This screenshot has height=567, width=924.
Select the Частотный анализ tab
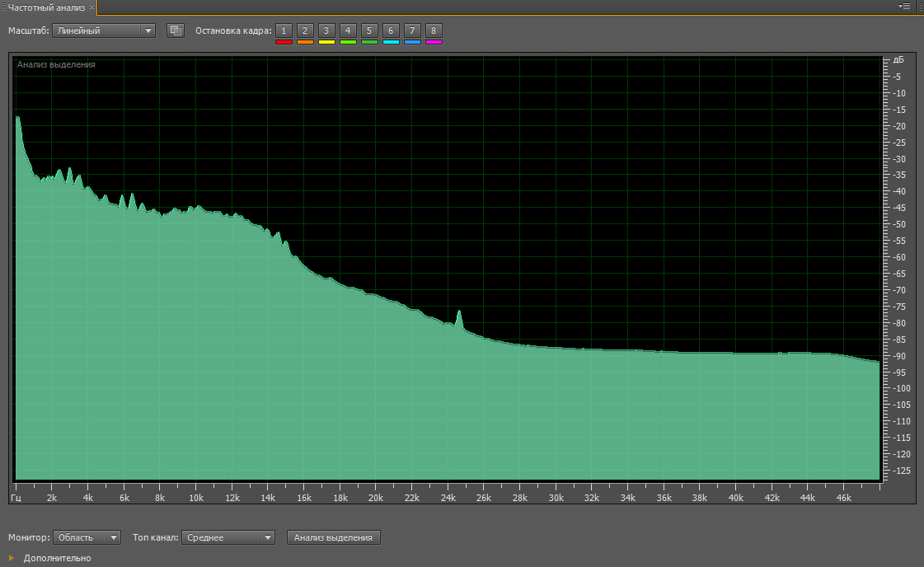click(46, 7)
